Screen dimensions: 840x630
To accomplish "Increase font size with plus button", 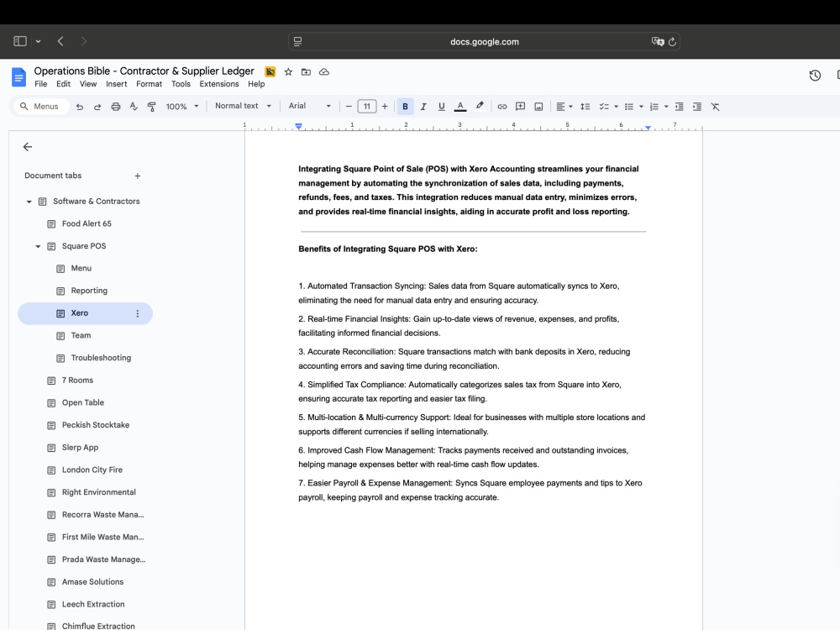I will click(x=385, y=107).
